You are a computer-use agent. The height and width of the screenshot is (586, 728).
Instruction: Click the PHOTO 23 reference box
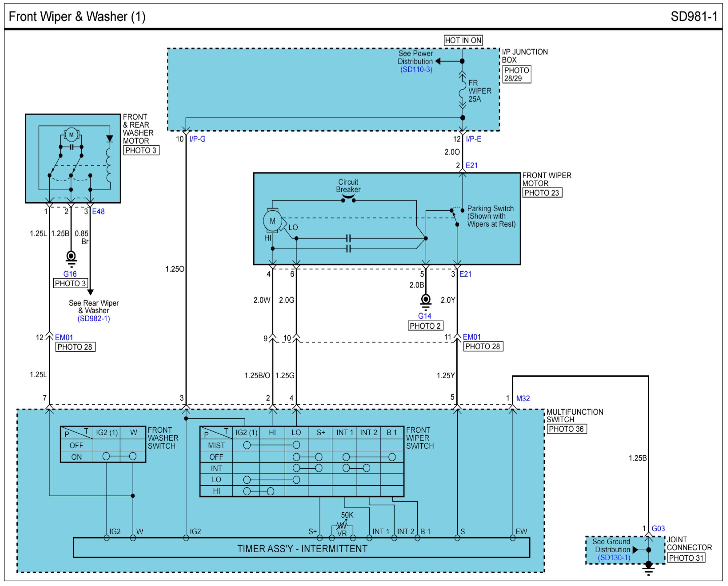click(542, 193)
